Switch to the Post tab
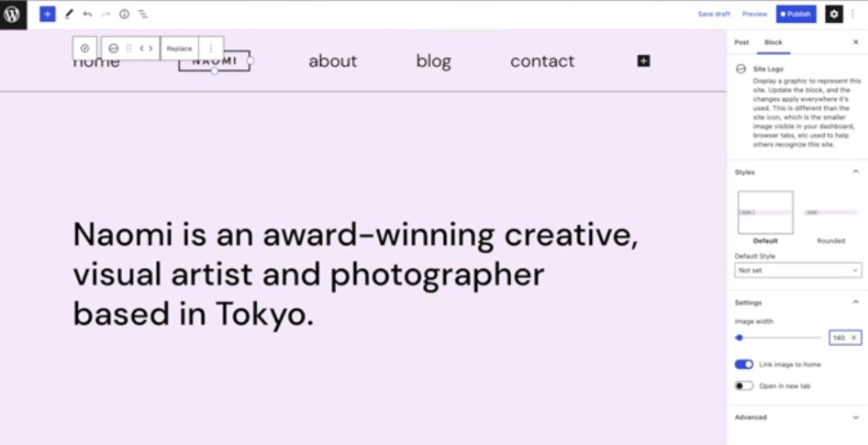Screen dimensions: 868x445 [741, 42]
